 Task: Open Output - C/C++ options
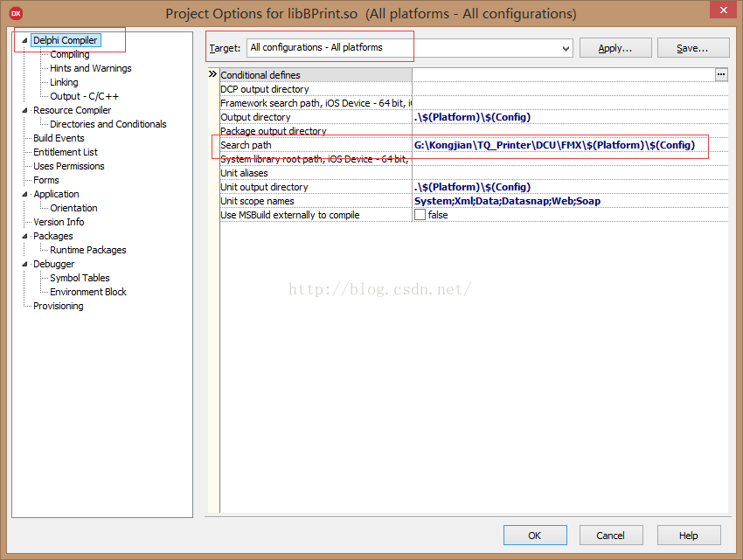tap(84, 96)
